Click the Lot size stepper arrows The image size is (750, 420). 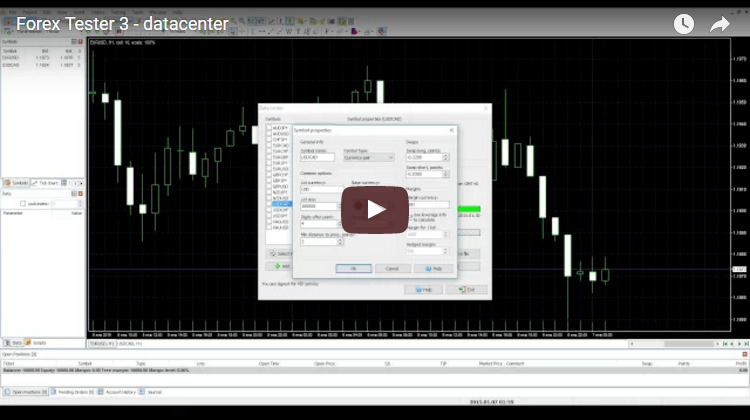pyautogui.click(x=340, y=206)
